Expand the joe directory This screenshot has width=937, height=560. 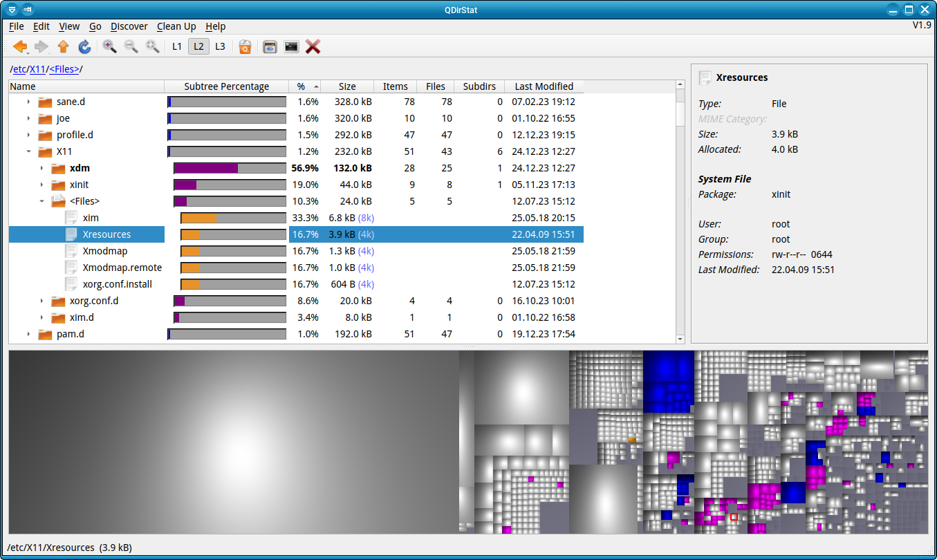coord(28,118)
